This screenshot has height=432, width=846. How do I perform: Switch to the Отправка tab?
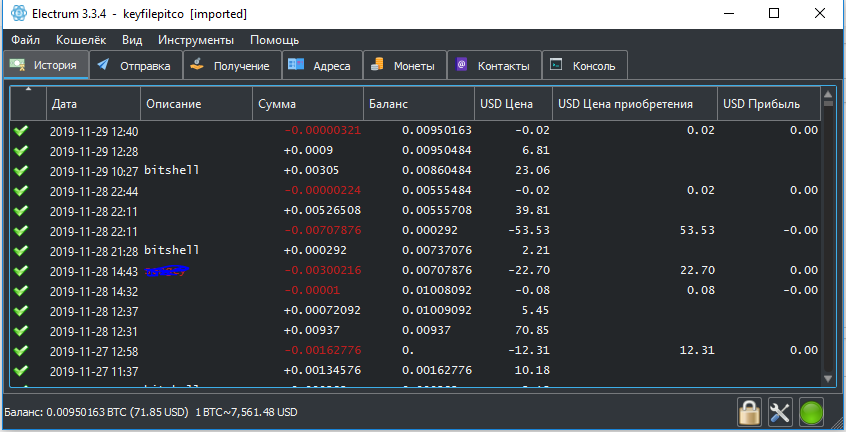pyautogui.click(x=136, y=65)
